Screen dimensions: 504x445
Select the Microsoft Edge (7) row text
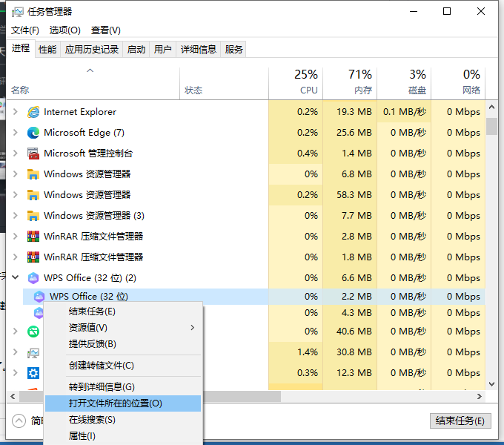click(84, 133)
